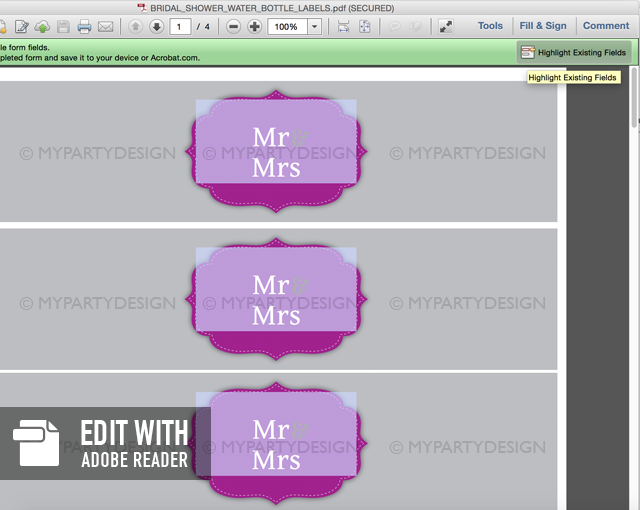Screen dimensions: 640x510
Task: Go to previous page with up arrow
Action: point(136,26)
